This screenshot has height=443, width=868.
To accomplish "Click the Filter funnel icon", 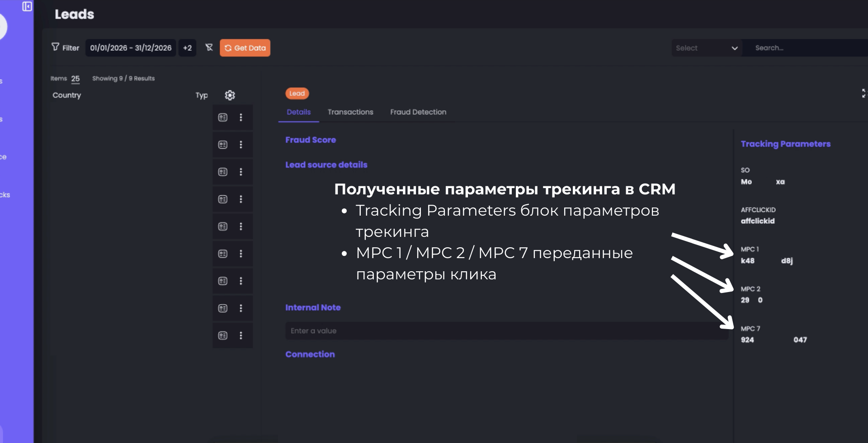I will click(55, 47).
